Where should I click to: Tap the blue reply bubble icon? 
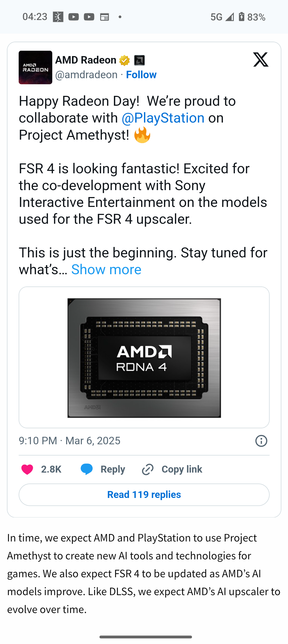[x=87, y=469]
